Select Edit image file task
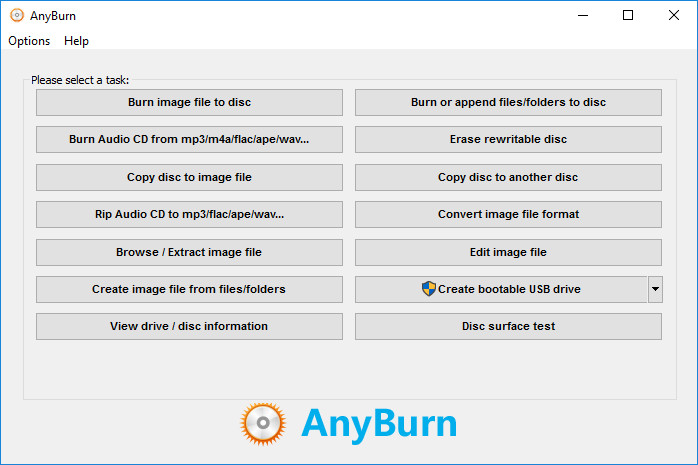Screen dimensions: 698x465 [x=508, y=252]
